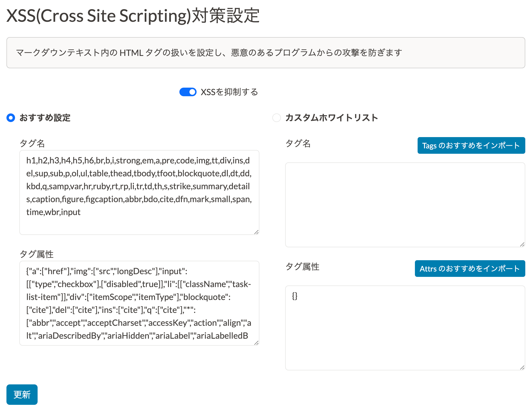Click the タグ名 label under カスタムホワイトリスト
The width and height of the screenshot is (532, 411).
click(298, 143)
